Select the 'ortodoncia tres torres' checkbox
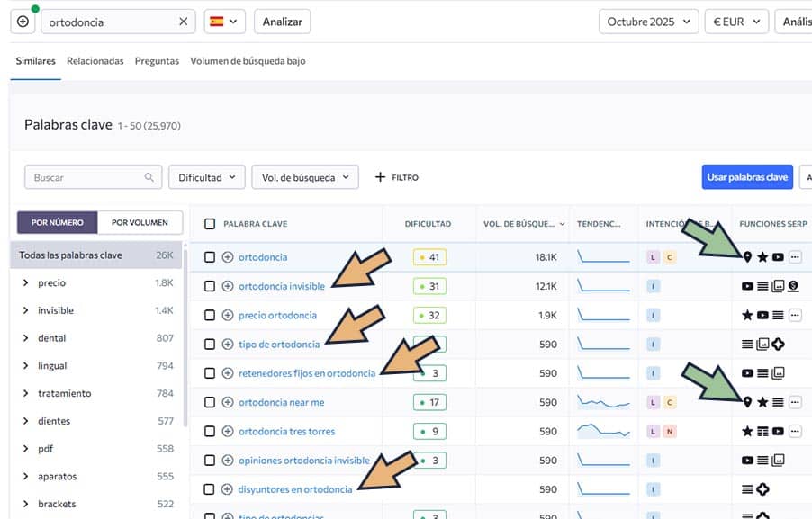The width and height of the screenshot is (812, 519). click(210, 432)
